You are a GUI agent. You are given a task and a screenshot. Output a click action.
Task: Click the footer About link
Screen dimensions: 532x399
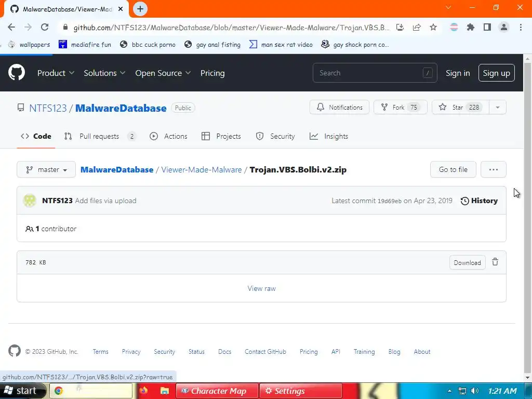pyautogui.click(x=422, y=352)
